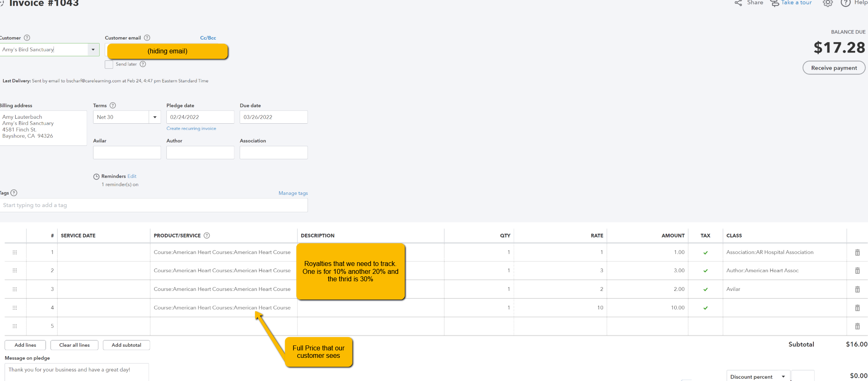Expand the Net 30 terms dropdown
Viewport: 868px width, 381px height.
155,117
